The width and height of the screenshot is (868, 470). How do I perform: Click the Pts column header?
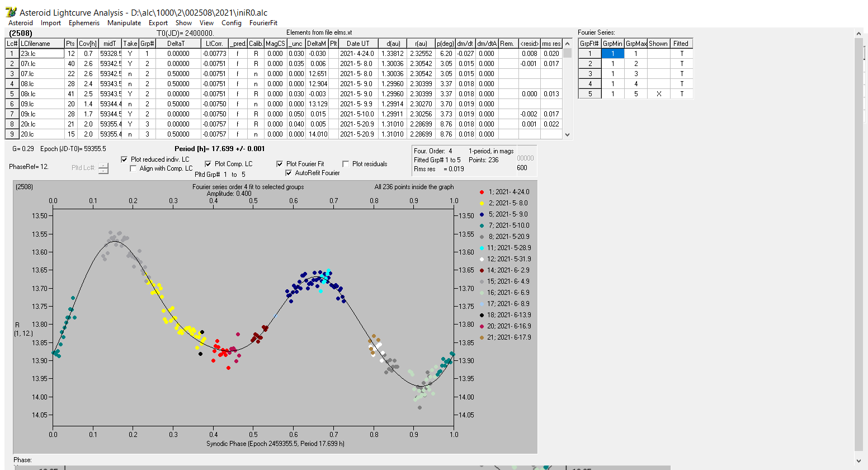click(x=70, y=44)
